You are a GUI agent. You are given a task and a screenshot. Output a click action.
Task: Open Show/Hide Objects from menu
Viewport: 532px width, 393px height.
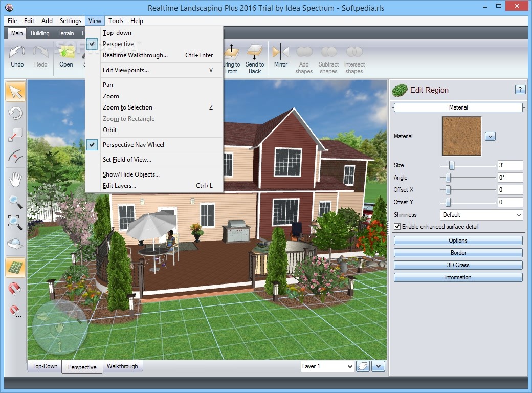click(154, 174)
